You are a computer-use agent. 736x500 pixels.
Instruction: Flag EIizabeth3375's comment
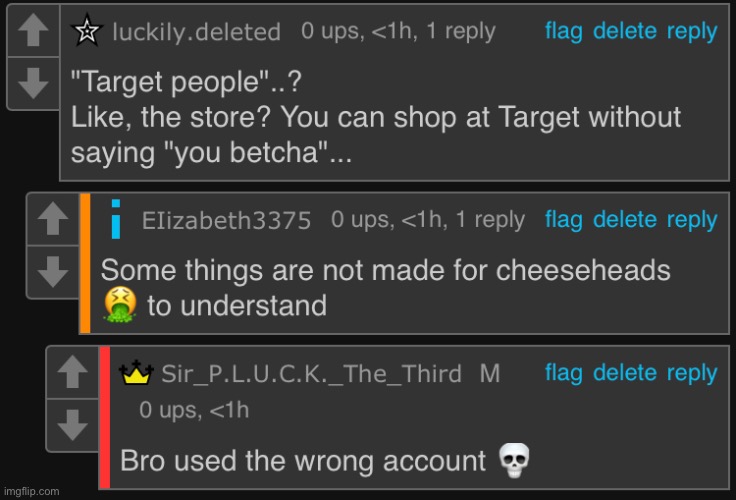(564, 220)
